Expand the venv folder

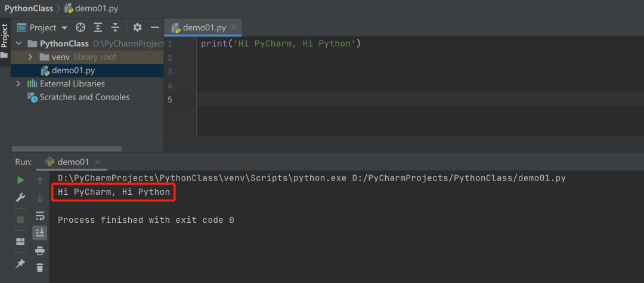[x=31, y=57]
